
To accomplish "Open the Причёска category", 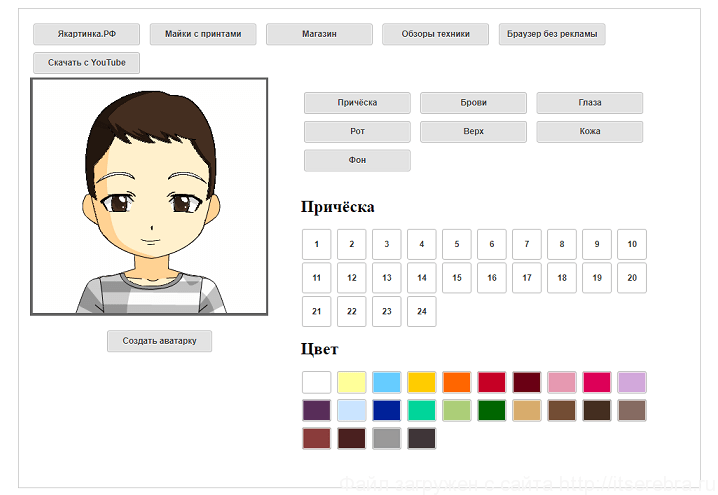I will 357,103.
